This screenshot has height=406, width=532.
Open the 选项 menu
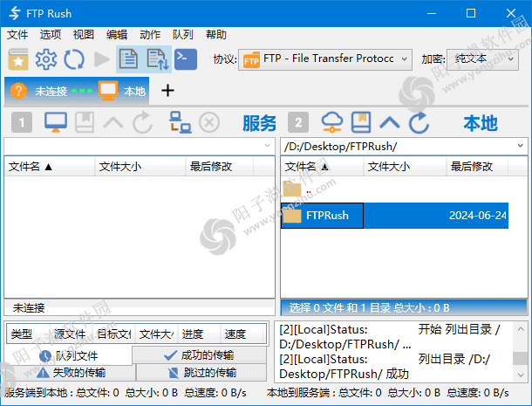pos(51,35)
